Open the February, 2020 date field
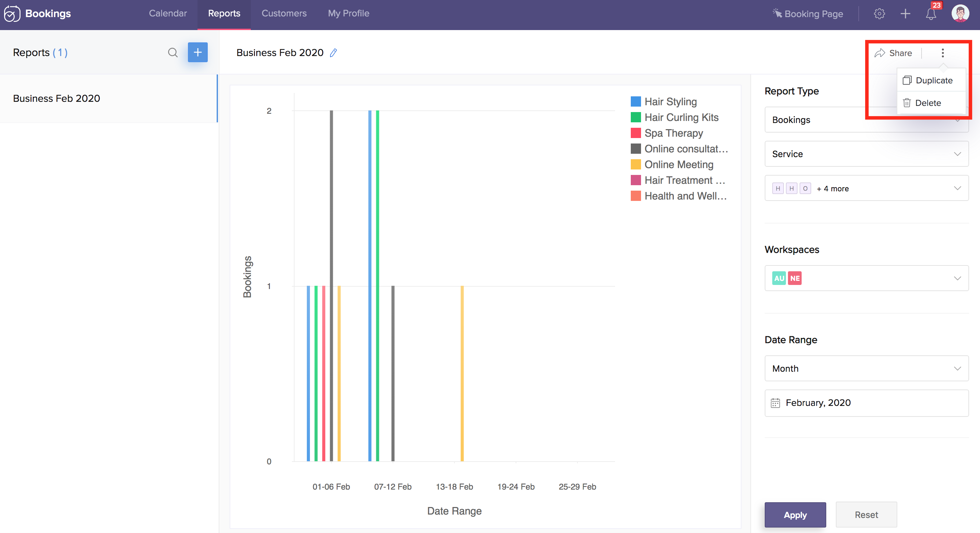The height and width of the screenshot is (533, 980). click(866, 403)
